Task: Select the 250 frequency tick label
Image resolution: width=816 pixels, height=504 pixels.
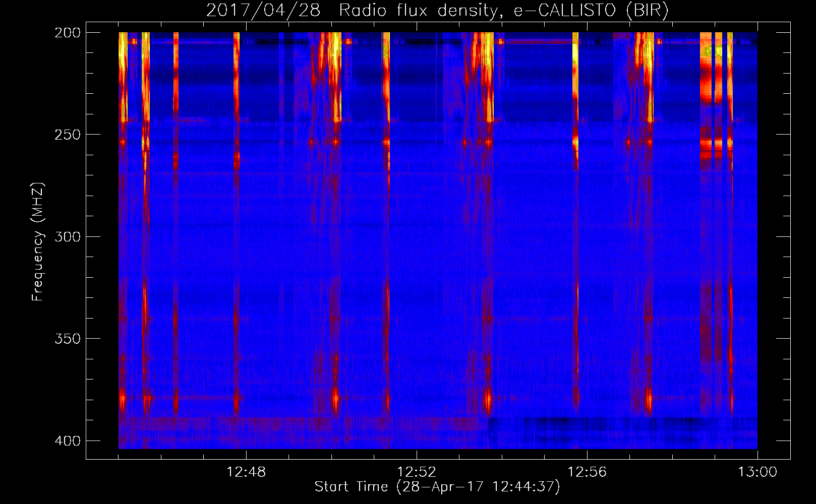Action: click(68, 135)
